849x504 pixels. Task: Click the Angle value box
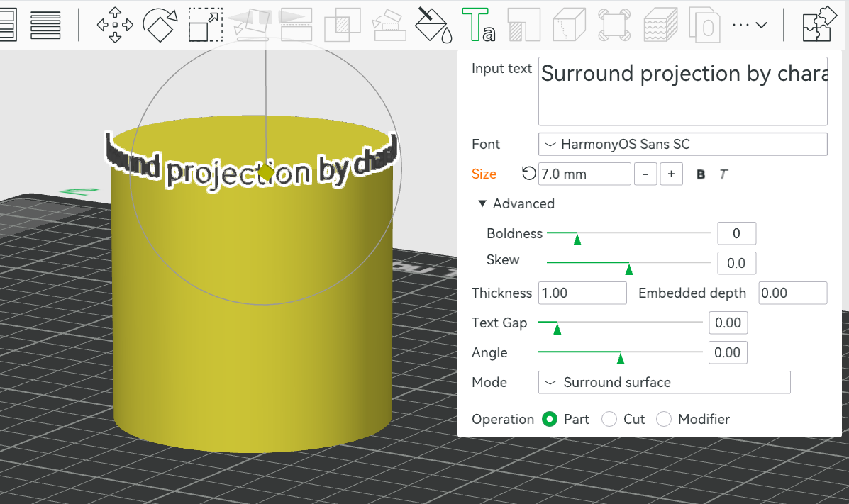click(x=728, y=352)
